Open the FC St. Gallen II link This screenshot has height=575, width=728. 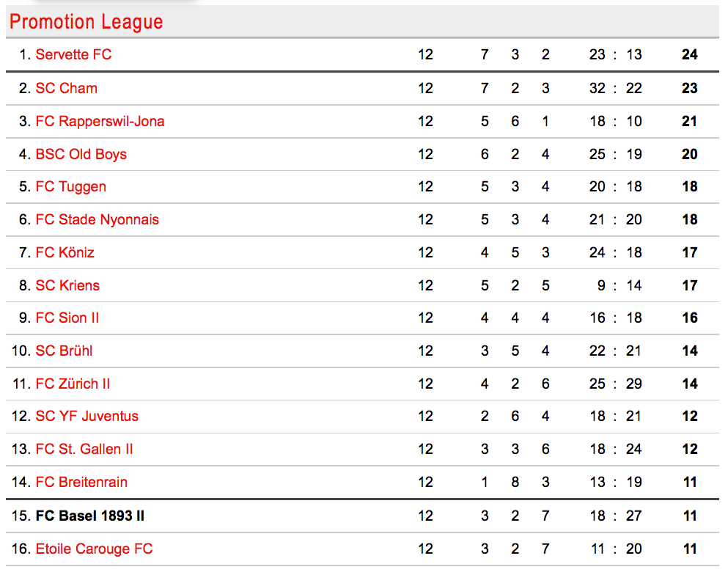click(84, 449)
